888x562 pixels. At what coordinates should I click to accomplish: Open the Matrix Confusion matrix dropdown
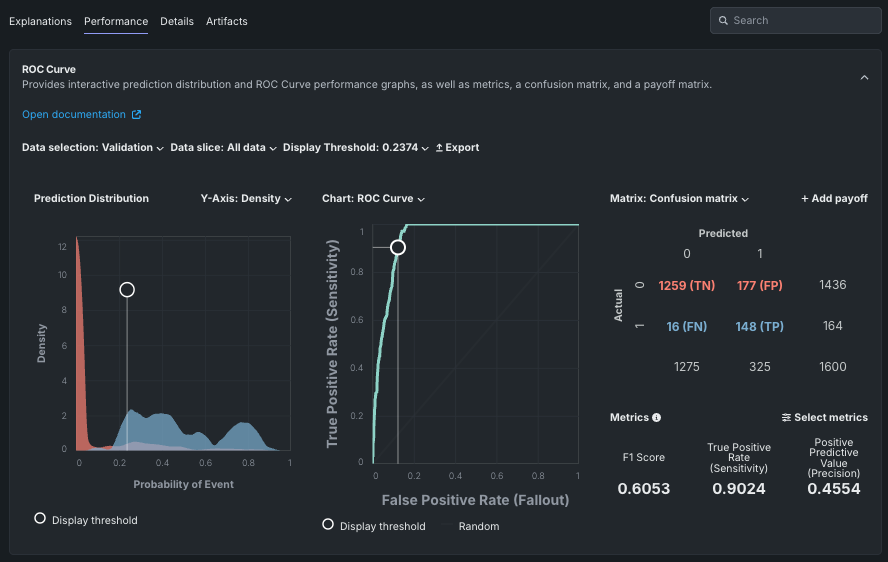point(679,199)
